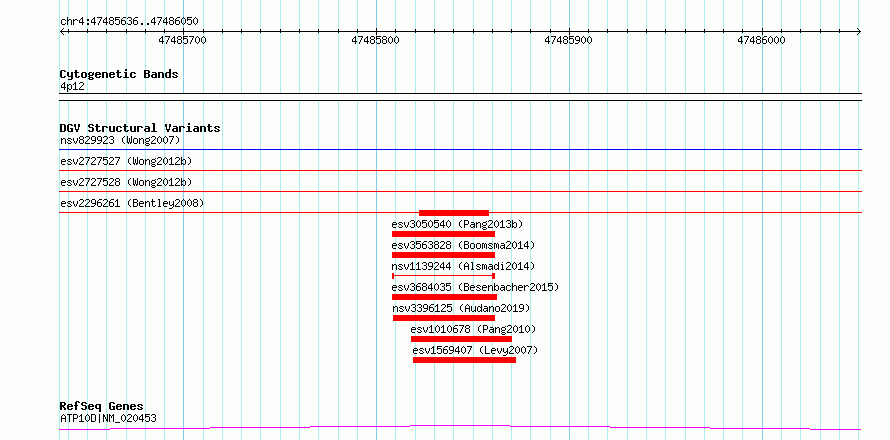Open variant nsv829923 (Wong2007)
Image resolution: width=890 pixels, height=440 pixels.
[x=120, y=140]
